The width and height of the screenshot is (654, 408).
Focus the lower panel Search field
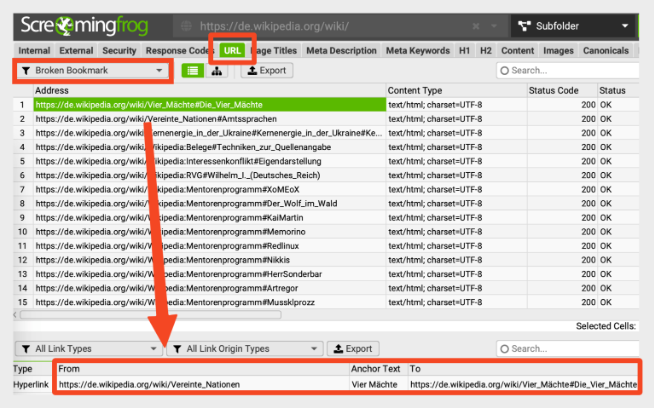tap(568, 349)
